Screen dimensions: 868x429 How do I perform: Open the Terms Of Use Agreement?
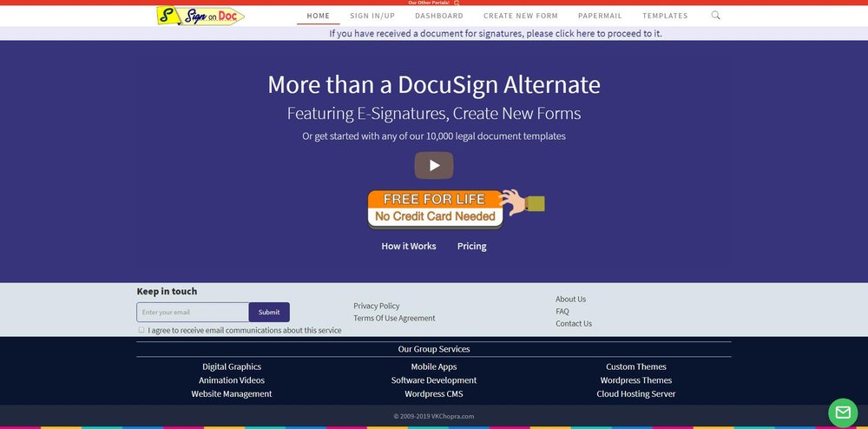click(394, 319)
